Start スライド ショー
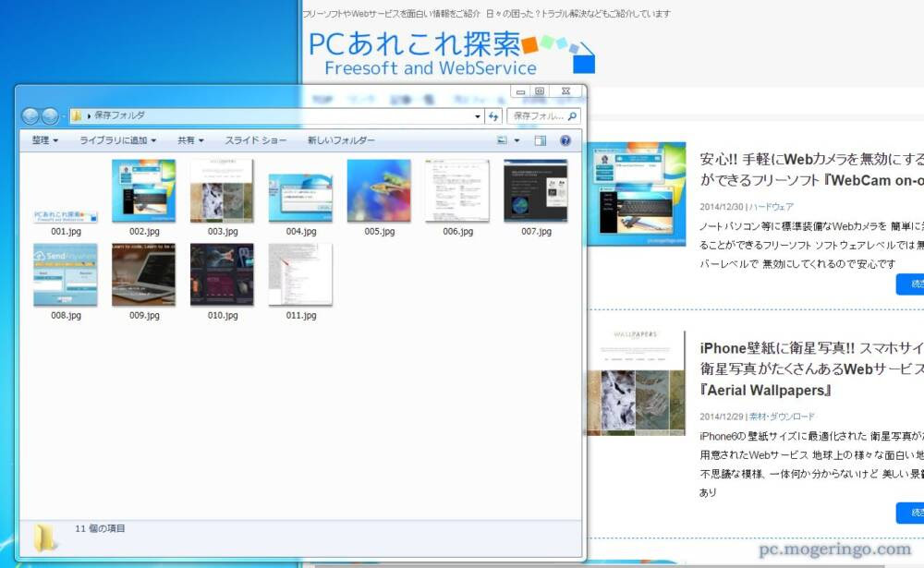924x568 pixels. (255, 140)
